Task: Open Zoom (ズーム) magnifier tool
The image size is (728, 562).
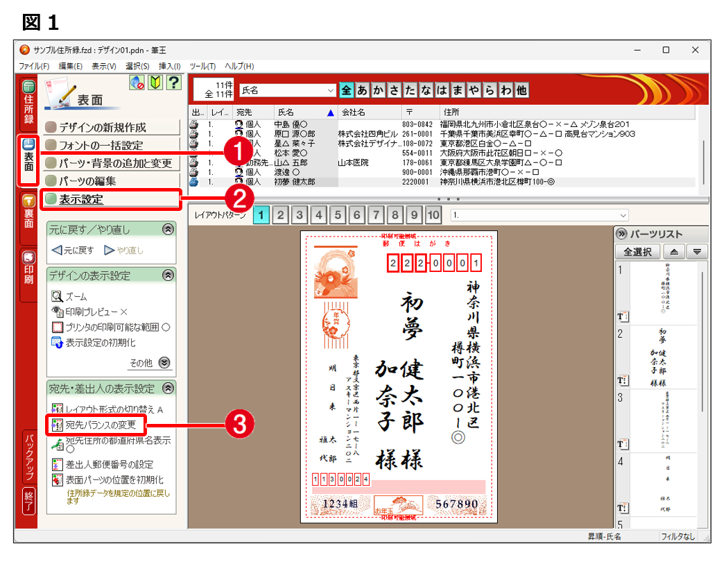Action: pos(57,296)
